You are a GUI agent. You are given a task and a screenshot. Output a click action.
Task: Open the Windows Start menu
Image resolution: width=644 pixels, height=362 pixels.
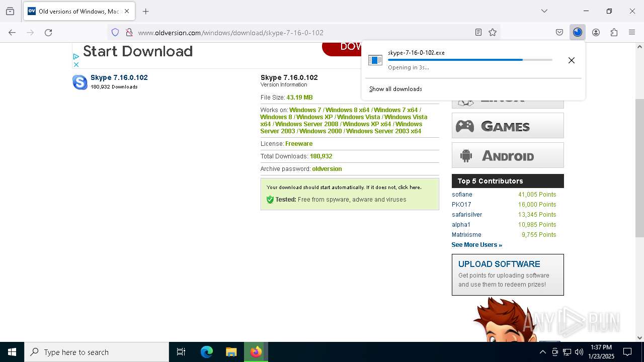pyautogui.click(x=12, y=352)
